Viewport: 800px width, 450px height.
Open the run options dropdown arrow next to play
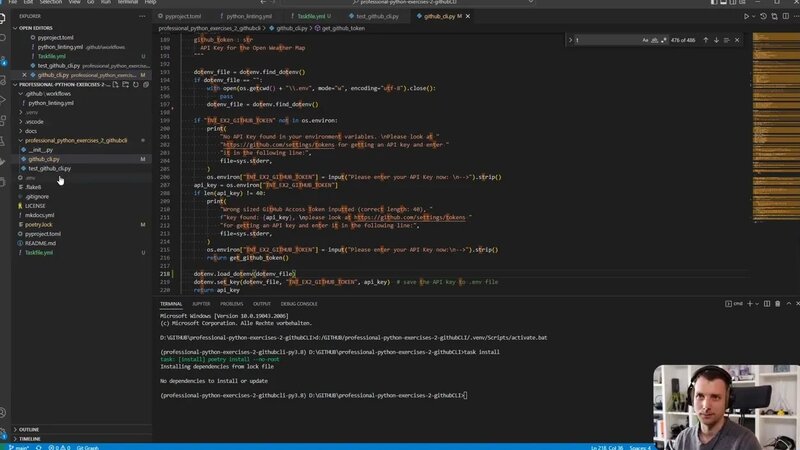754,16
